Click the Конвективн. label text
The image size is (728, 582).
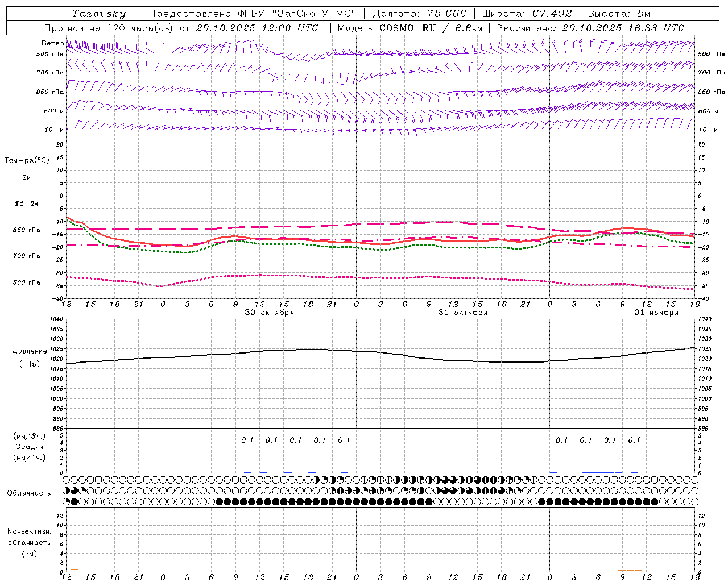click(x=30, y=531)
